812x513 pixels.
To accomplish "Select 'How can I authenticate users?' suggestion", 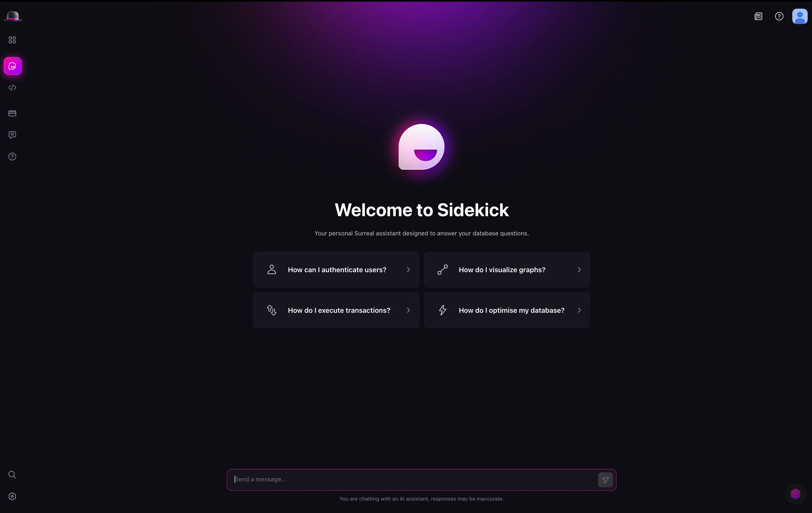I will (x=336, y=270).
